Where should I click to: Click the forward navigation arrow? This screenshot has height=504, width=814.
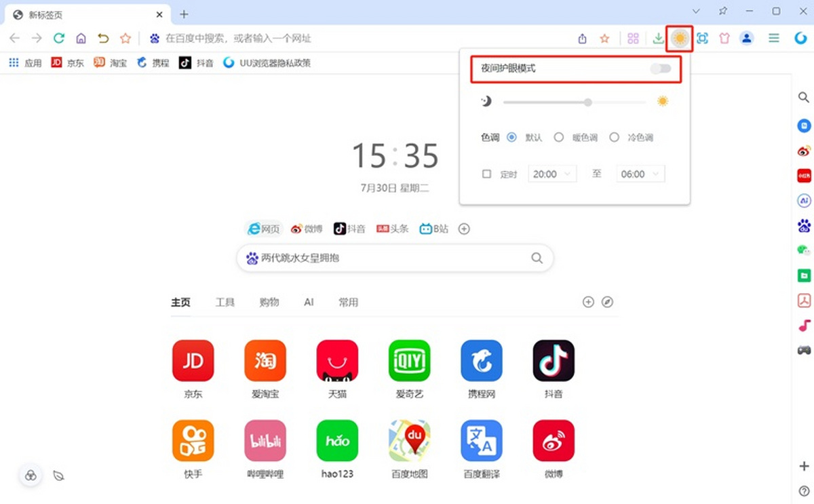point(37,39)
